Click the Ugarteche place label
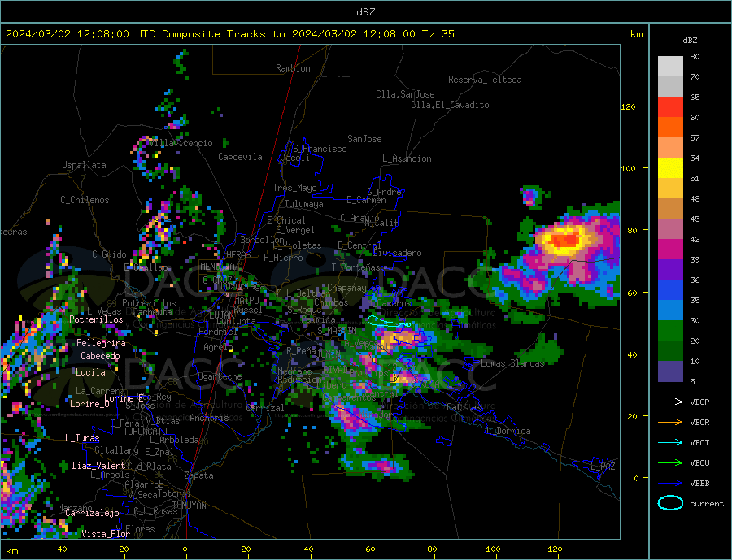Screen dimensions: 732x560 click(220, 376)
